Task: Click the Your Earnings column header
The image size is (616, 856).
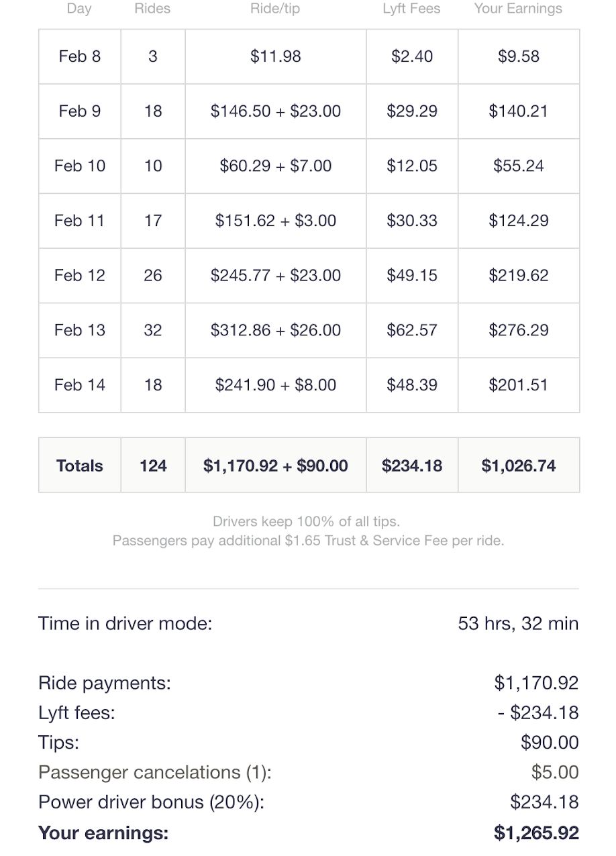Action: (x=518, y=9)
